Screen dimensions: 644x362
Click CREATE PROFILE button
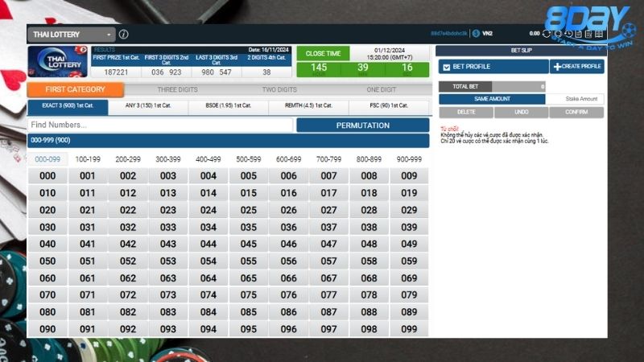pos(577,67)
